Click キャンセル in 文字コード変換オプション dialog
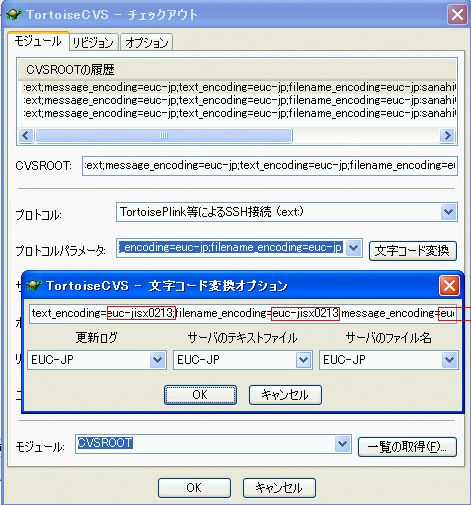Screen dimensions: 471x505 (x=285, y=395)
